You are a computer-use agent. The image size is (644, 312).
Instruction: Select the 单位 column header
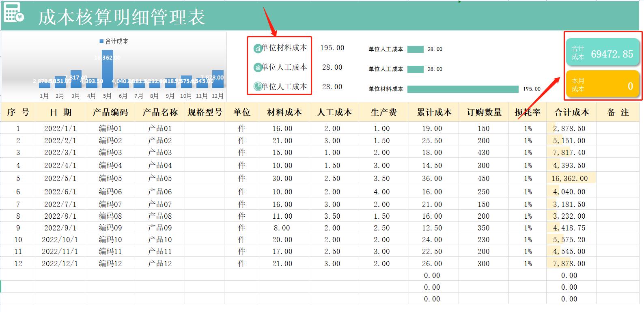pyautogui.click(x=242, y=112)
